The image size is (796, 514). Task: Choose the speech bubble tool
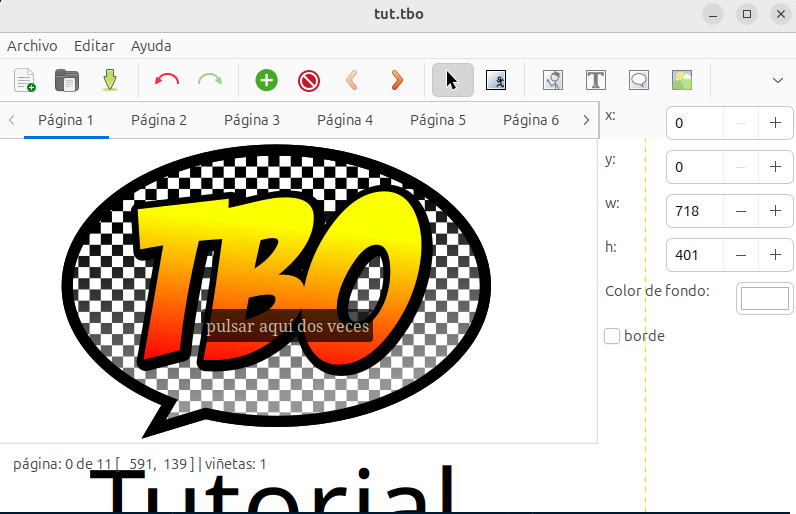pyautogui.click(x=639, y=80)
